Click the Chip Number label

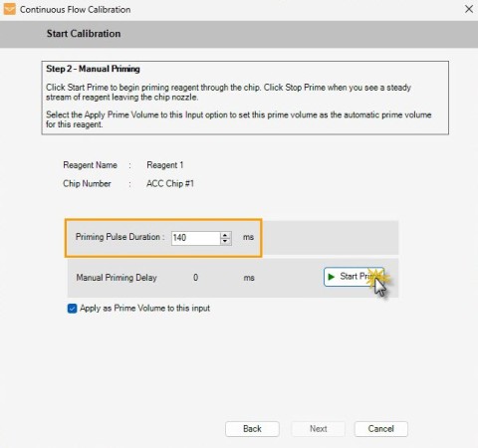pyautogui.click(x=87, y=183)
